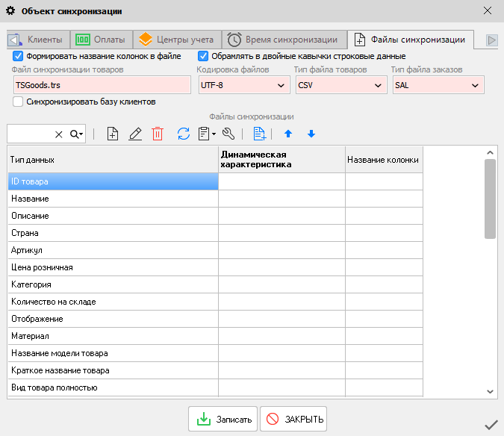Click the table vertical scrollbar thumb
504x436 pixels.
tap(490, 199)
